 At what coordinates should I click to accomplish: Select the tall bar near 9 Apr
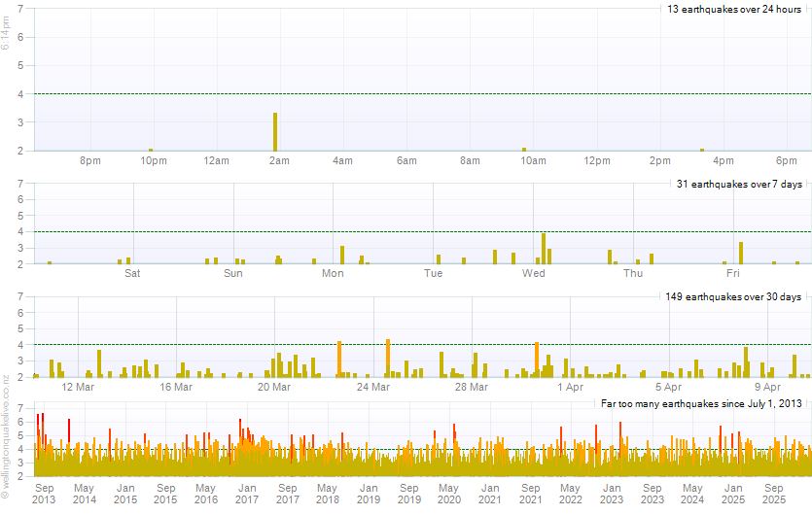coord(746,361)
